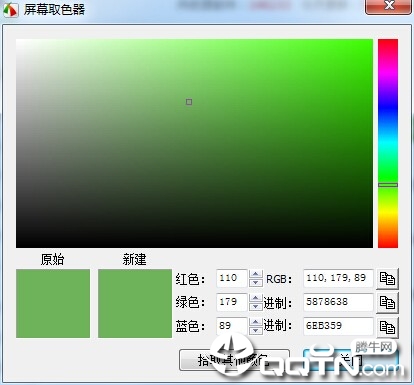Increase the red value with up arrow
The width and height of the screenshot is (414, 385).
(256, 274)
